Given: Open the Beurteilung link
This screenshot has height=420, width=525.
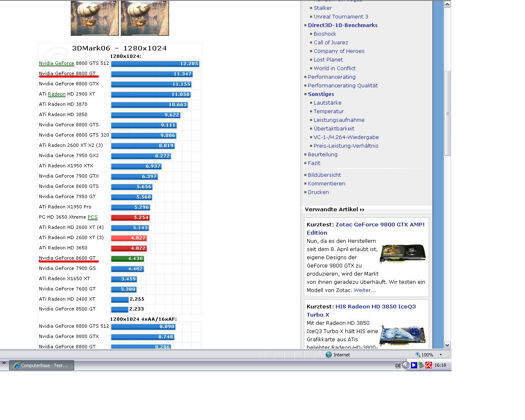Looking at the screenshot, I should (323, 154).
